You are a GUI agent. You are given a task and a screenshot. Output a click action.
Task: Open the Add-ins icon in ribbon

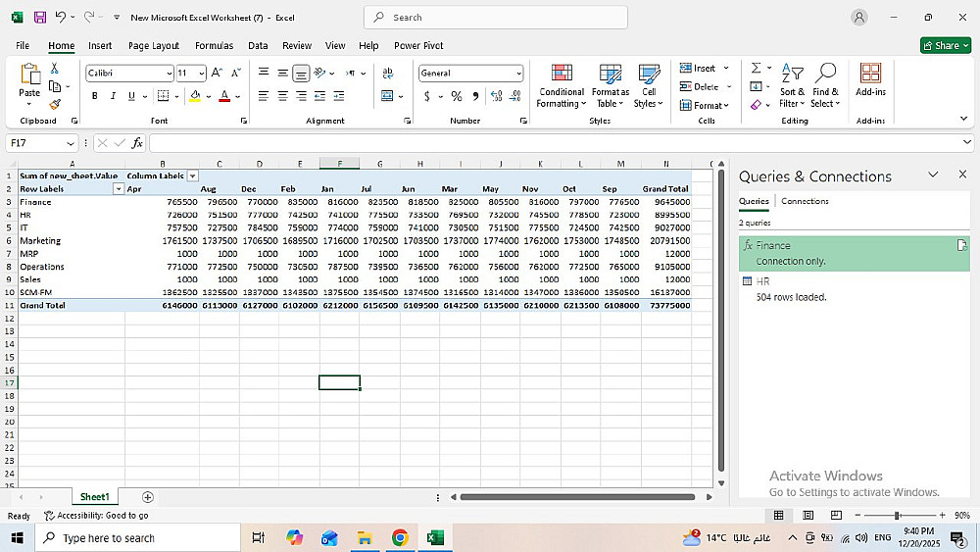(x=870, y=80)
